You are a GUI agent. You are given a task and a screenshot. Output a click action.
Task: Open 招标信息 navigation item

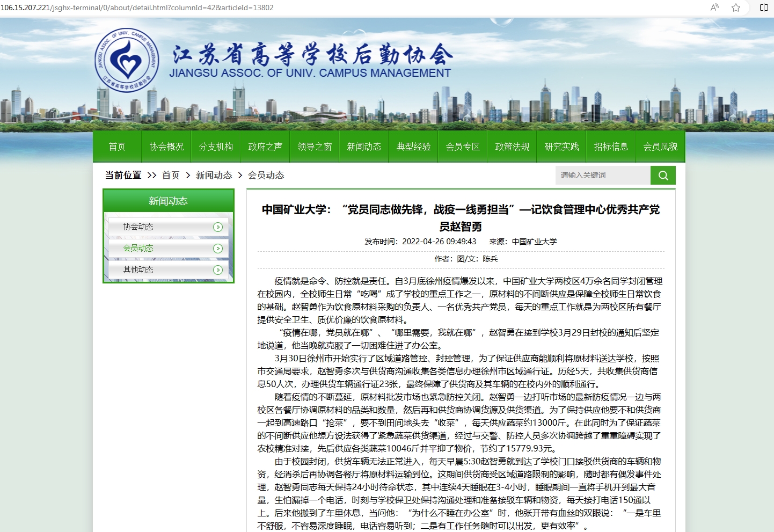[x=611, y=147]
